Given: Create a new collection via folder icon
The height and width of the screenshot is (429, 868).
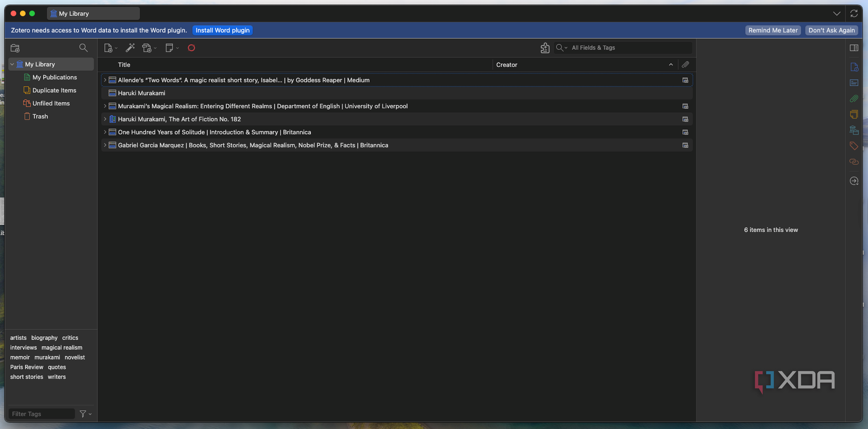Looking at the screenshot, I should (x=15, y=48).
